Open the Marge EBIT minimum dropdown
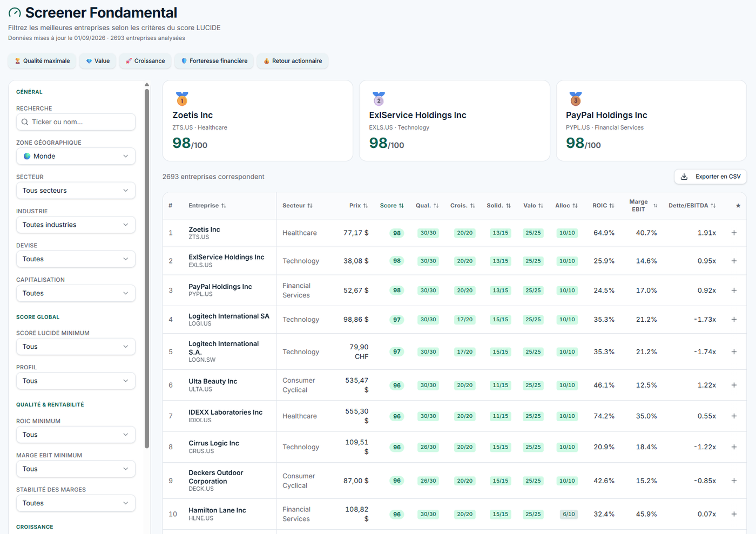This screenshot has width=756, height=534. (x=76, y=469)
